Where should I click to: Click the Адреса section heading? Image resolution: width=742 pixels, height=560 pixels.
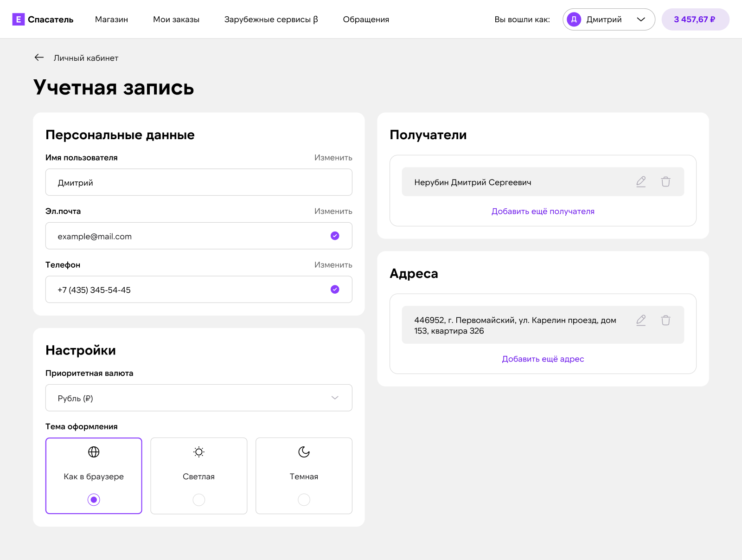click(414, 274)
